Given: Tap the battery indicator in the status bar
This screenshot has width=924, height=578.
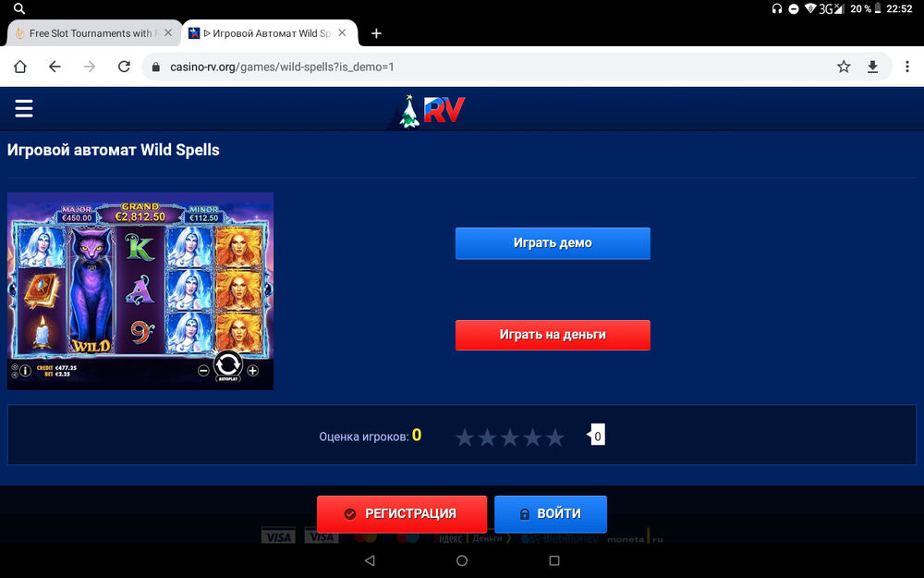Looking at the screenshot, I should tap(878, 8).
